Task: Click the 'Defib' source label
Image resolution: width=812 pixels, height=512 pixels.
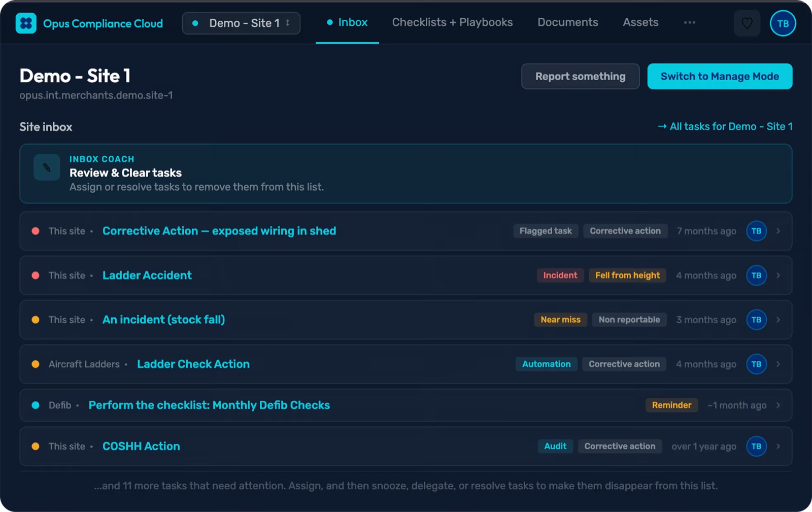Action: click(x=60, y=405)
